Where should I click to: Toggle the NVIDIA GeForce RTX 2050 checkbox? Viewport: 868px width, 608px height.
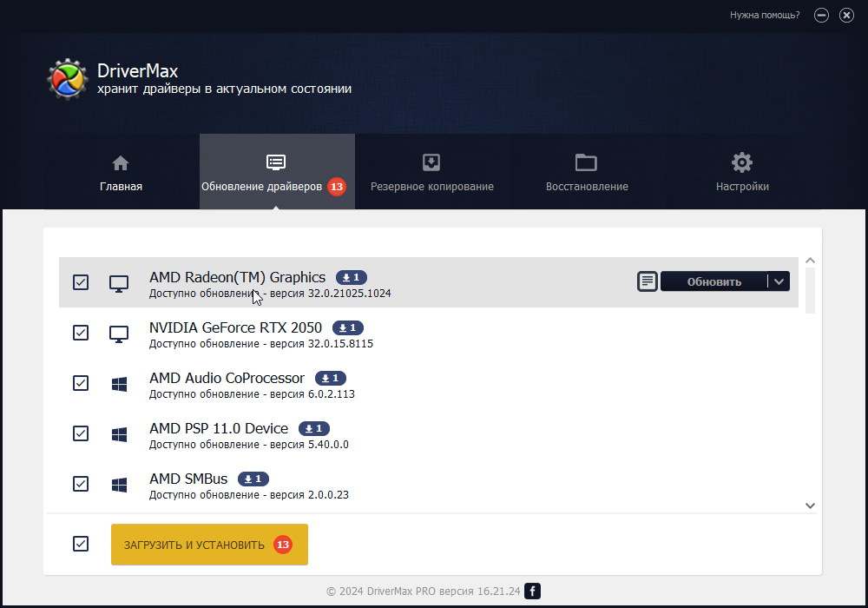[x=81, y=333]
